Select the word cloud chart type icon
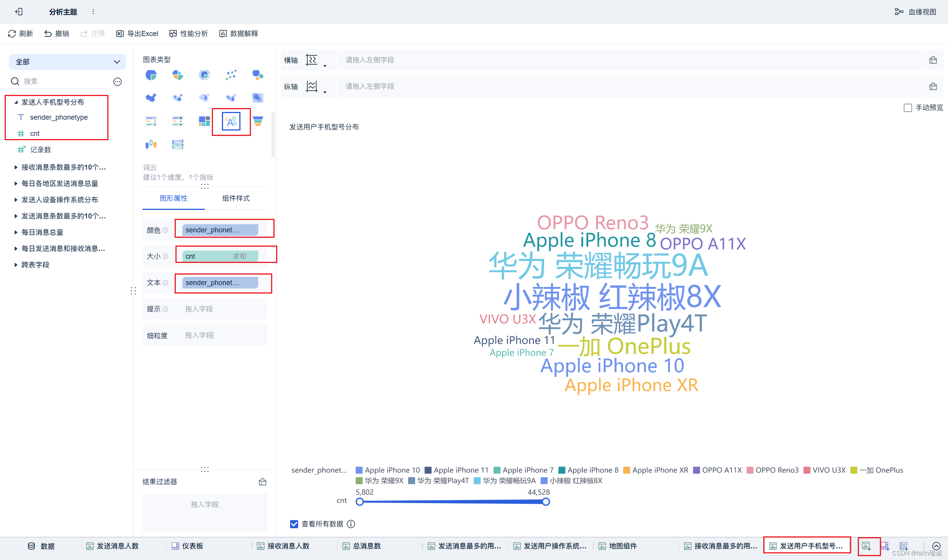This screenshot has height=560, width=948. [x=231, y=122]
